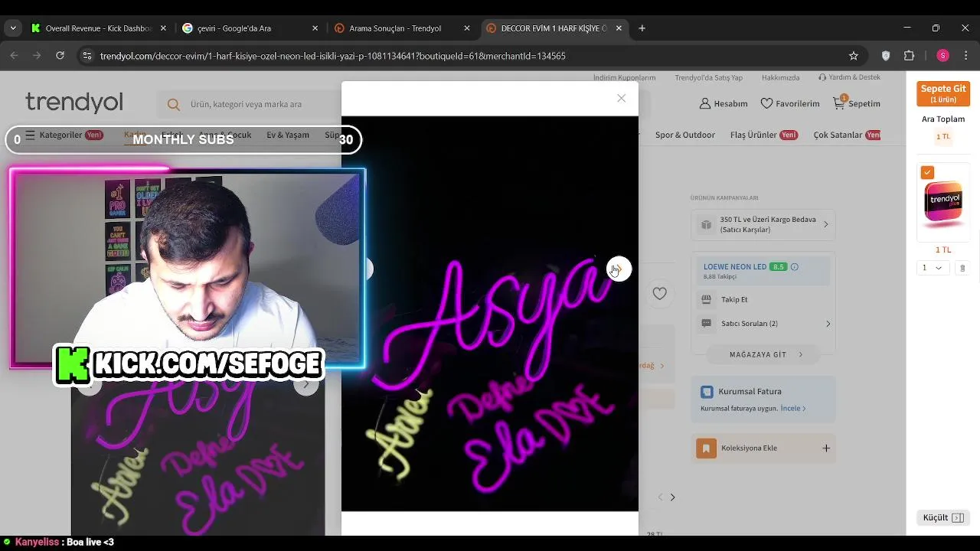The height and width of the screenshot is (551, 980).
Task: Close the product image lightbox
Action: (621, 98)
